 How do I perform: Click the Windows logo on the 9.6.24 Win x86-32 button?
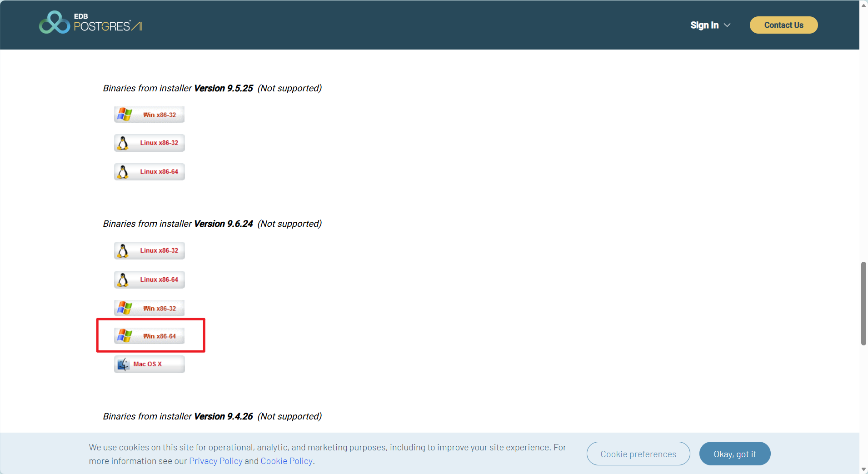pos(123,308)
